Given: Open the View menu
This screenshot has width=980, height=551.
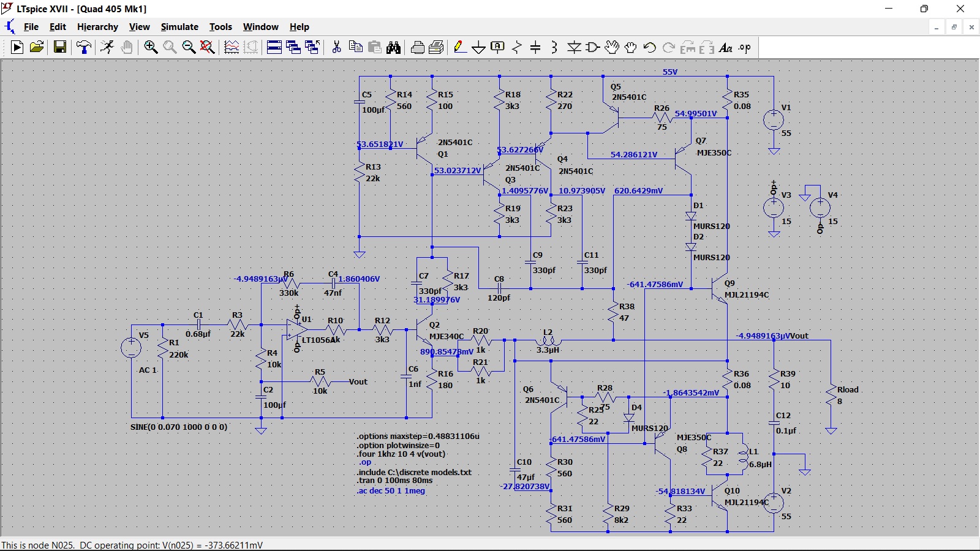Looking at the screenshot, I should 140,27.
